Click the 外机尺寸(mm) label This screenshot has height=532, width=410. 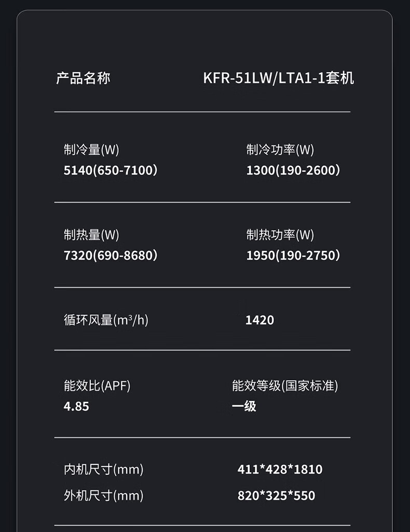[103, 496]
